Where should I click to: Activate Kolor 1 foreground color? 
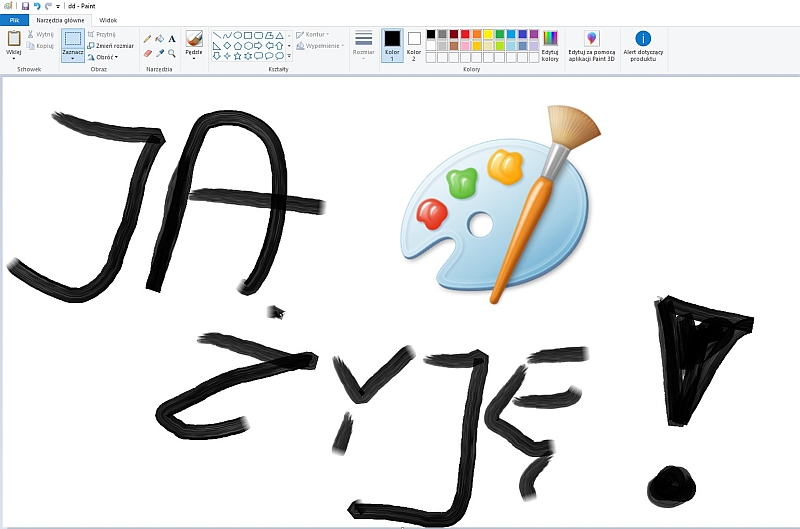coord(392,45)
